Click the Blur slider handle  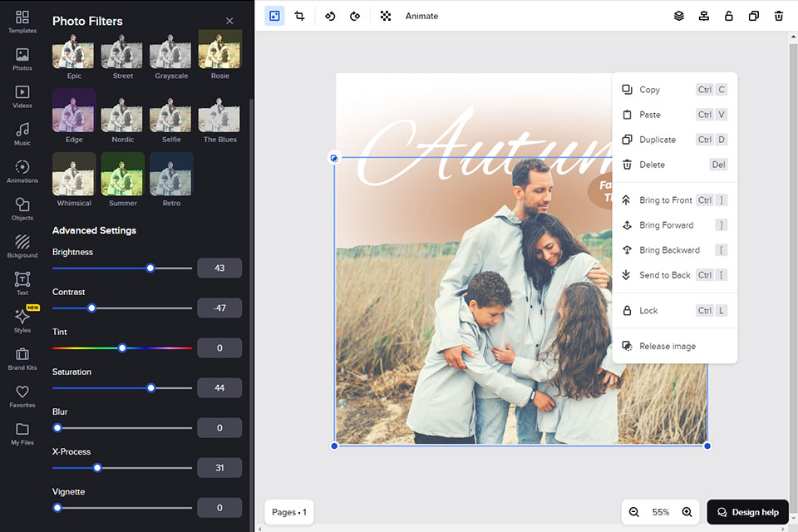tap(57, 427)
